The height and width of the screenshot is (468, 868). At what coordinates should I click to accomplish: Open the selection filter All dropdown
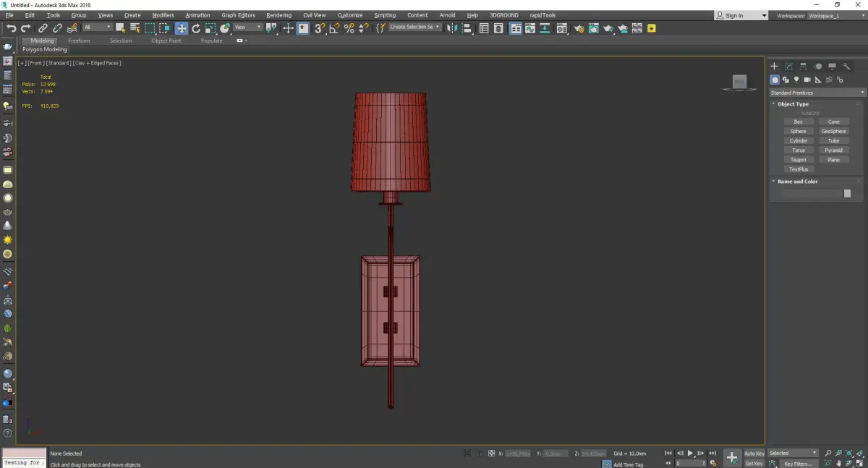click(97, 27)
